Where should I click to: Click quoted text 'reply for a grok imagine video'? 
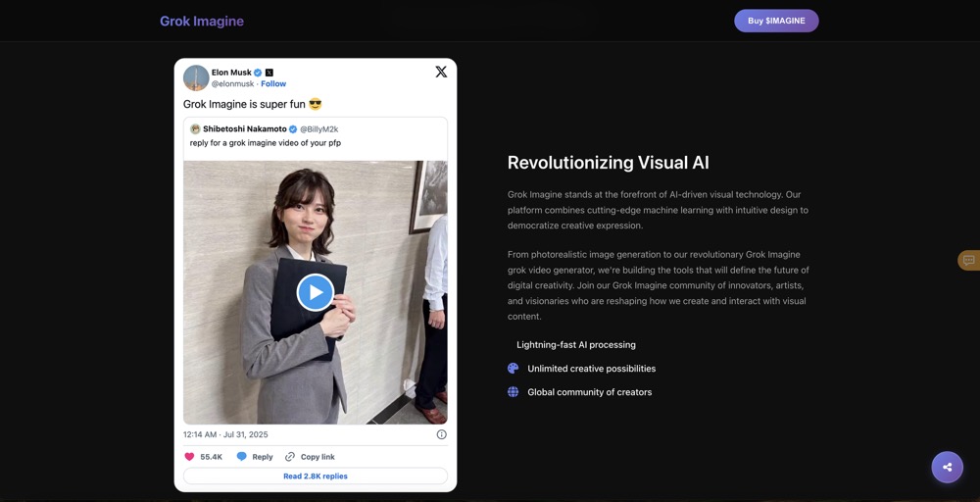coord(265,142)
